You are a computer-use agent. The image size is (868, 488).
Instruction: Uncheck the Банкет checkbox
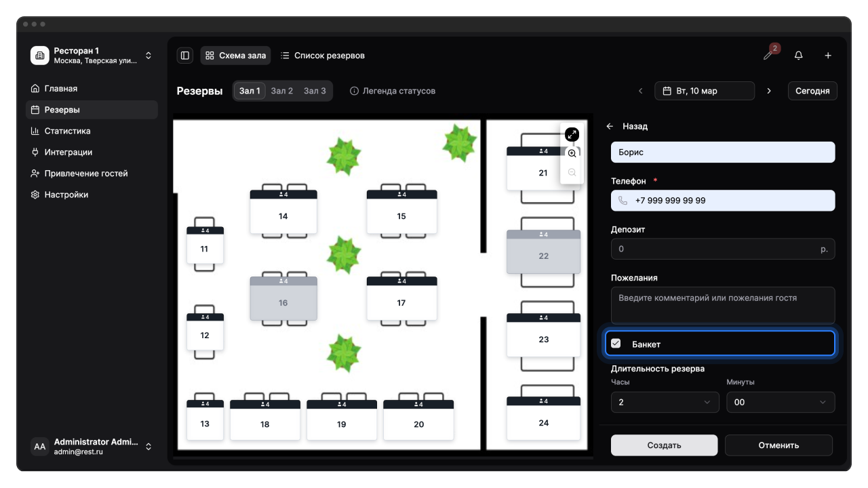[x=616, y=344]
